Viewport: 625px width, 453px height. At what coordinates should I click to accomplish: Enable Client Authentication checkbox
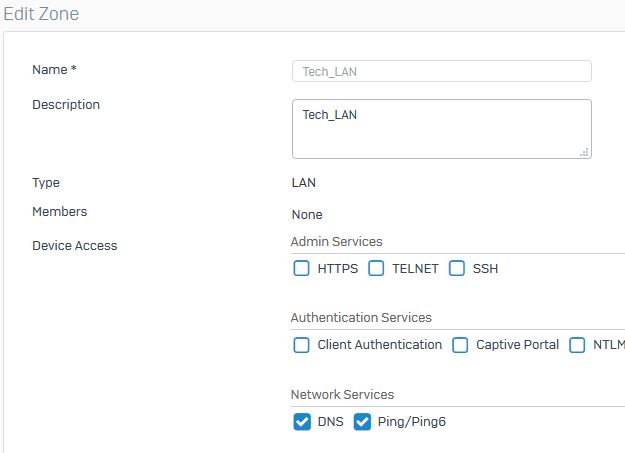[301, 345]
